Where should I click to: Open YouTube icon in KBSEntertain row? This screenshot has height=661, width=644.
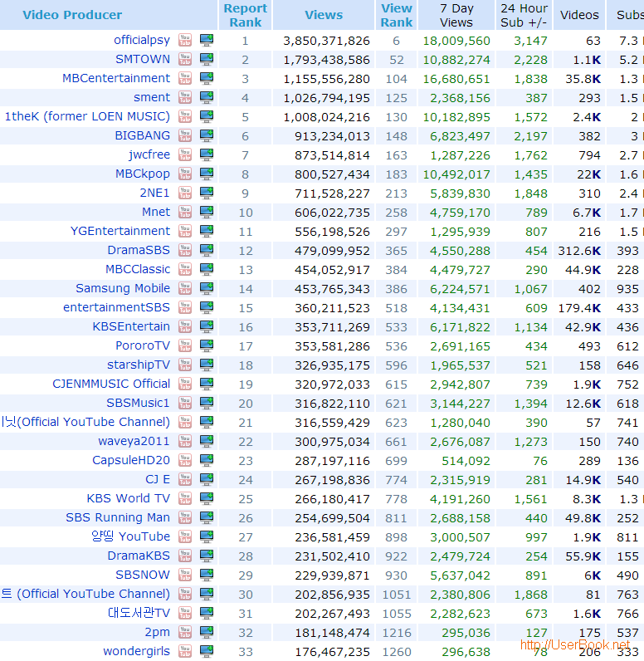(185, 326)
